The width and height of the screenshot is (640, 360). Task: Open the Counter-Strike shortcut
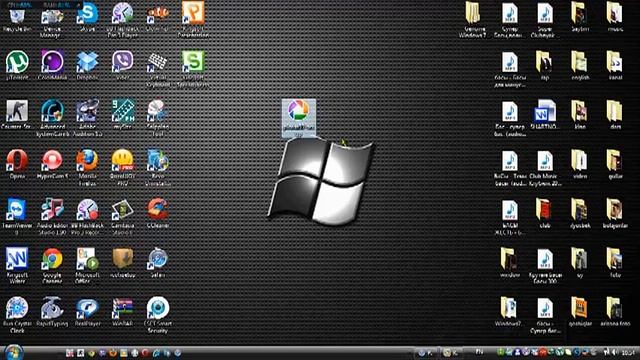pos(17,115)
